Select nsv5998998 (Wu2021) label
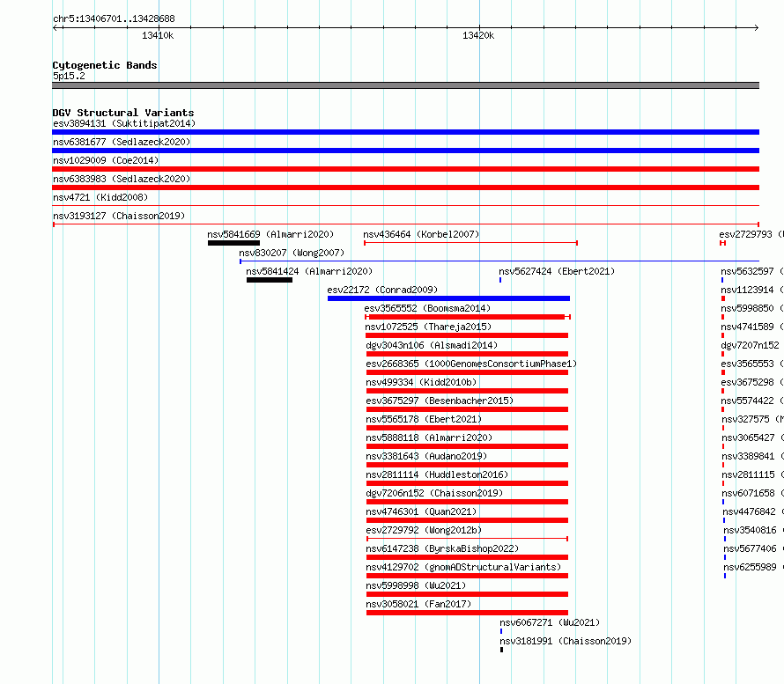Image resolution: width=784 pixels, height=684 pixels. click(416, 585)
